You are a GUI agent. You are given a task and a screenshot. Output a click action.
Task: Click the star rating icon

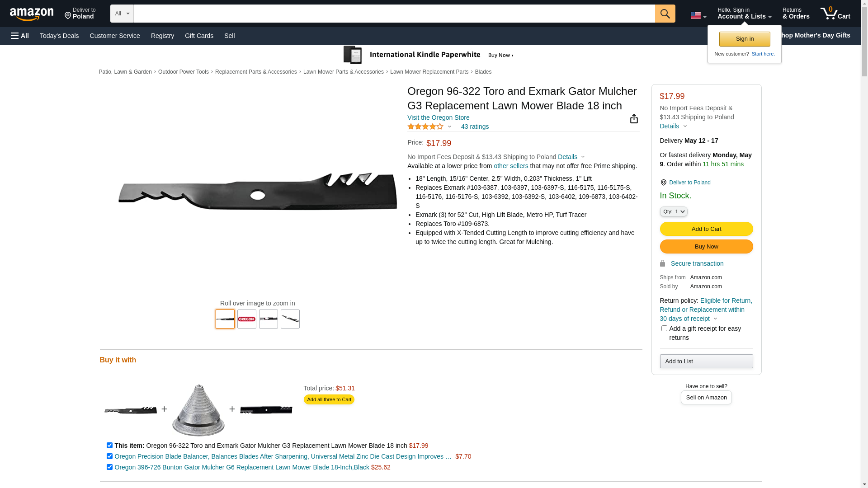pos(425,127)
